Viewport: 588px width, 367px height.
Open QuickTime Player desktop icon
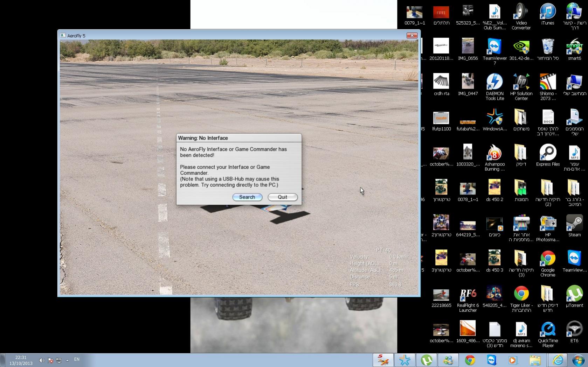click(x=548, y=334)
